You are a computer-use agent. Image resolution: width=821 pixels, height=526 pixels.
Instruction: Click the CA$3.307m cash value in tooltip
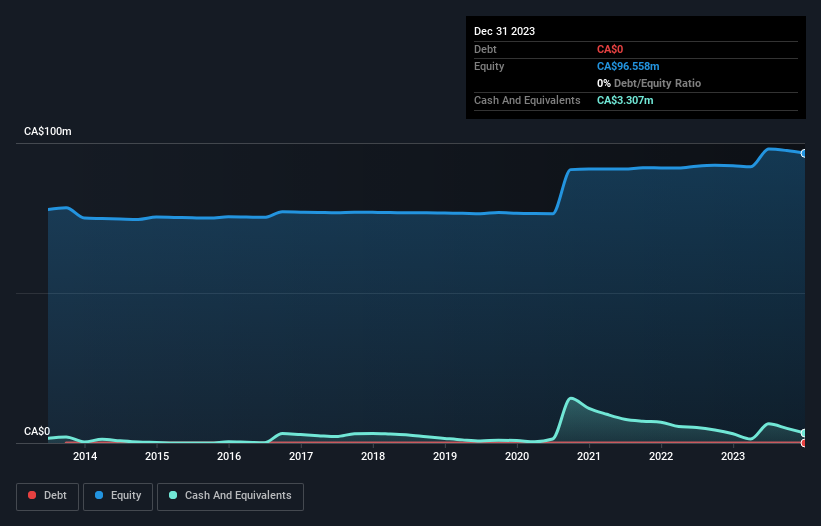pos(625,100)
